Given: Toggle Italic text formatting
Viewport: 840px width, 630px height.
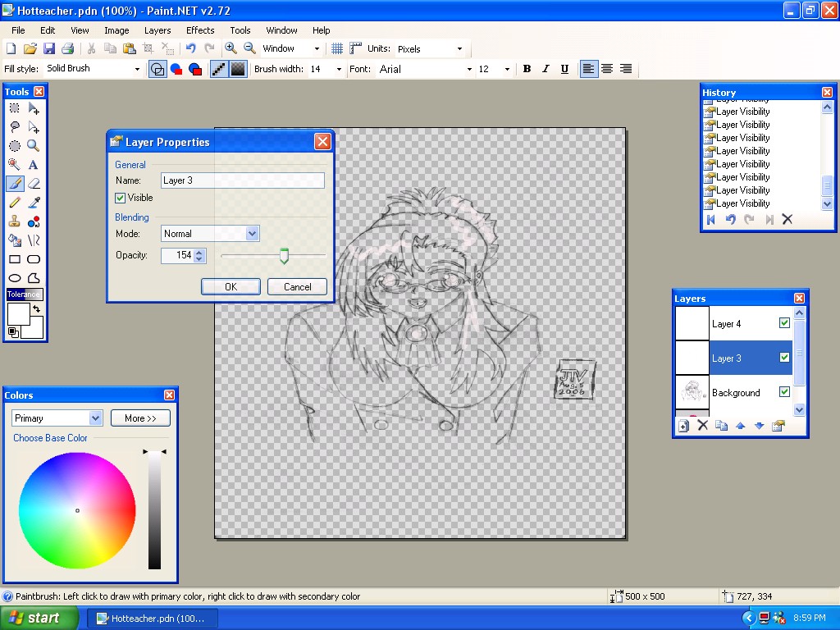Looking at the screenshot, I should pyautogui.click(x=546, y=69).
